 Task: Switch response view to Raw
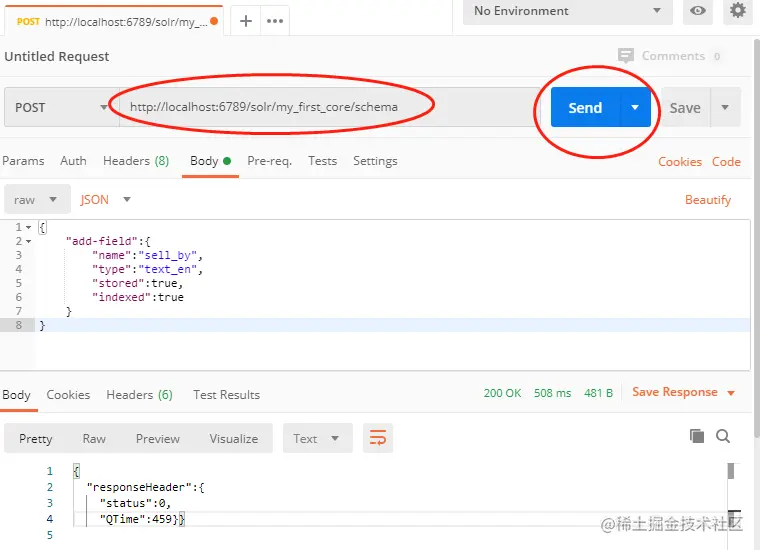coord(94,439)
